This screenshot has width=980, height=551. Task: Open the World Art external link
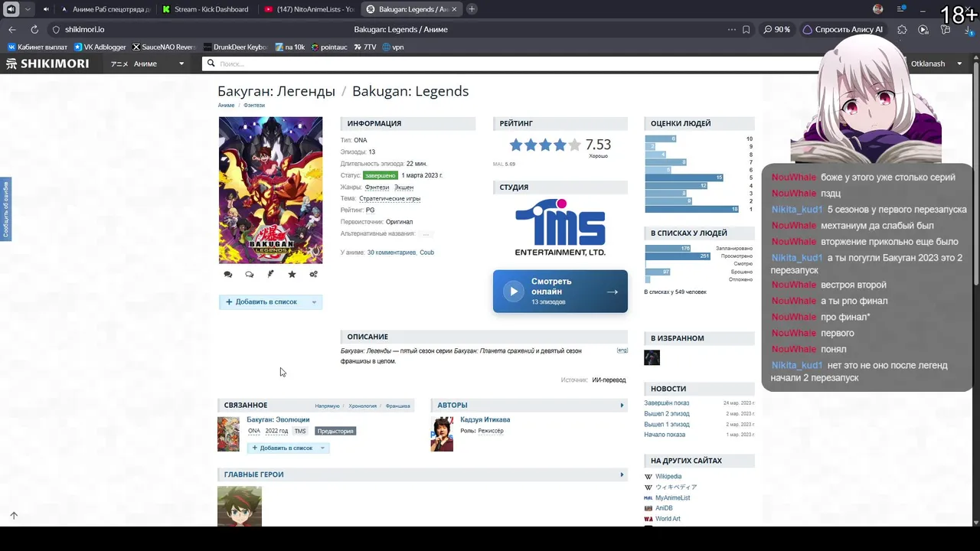point(667,519)
